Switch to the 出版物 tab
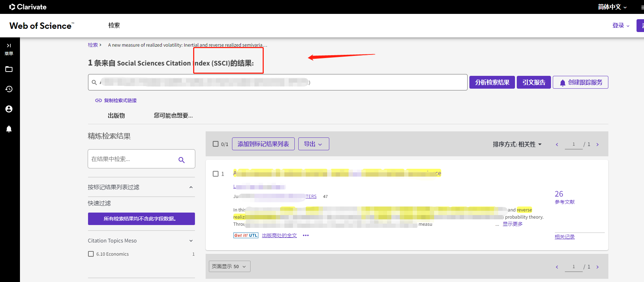 116,115
